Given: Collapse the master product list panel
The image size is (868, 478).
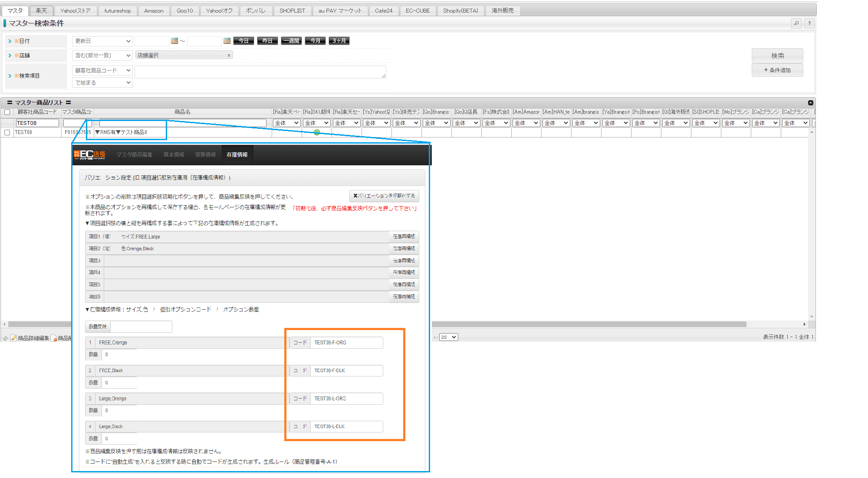Looking at the screenshot, I should 811,103.
